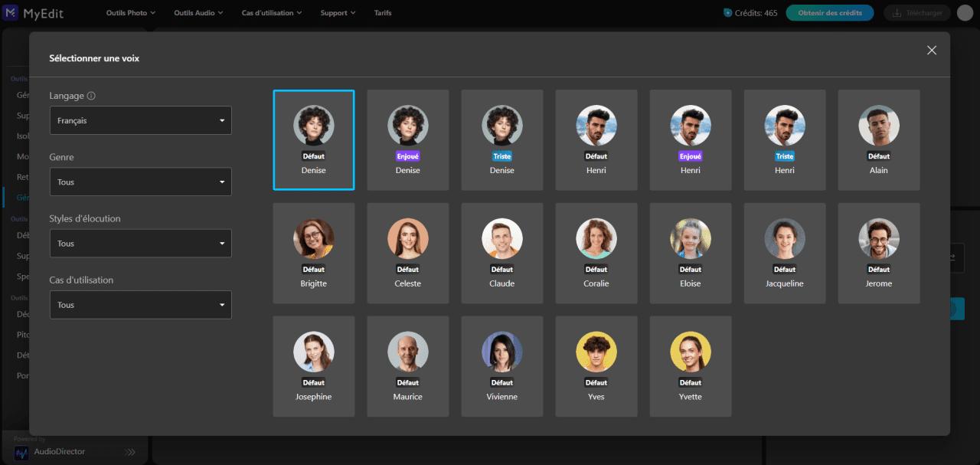Select the Denise Défaut voice card
The height and width of the screenshot is (465, 980).
tap(314, 140)
